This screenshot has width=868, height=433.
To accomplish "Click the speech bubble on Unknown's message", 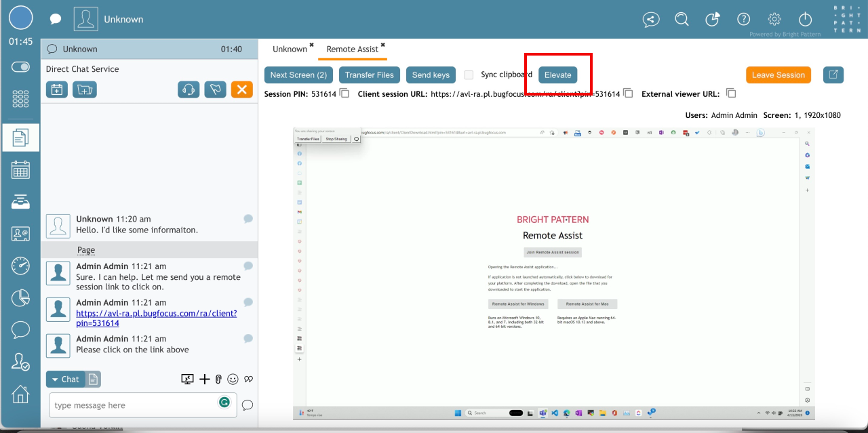I will [248, 218].
